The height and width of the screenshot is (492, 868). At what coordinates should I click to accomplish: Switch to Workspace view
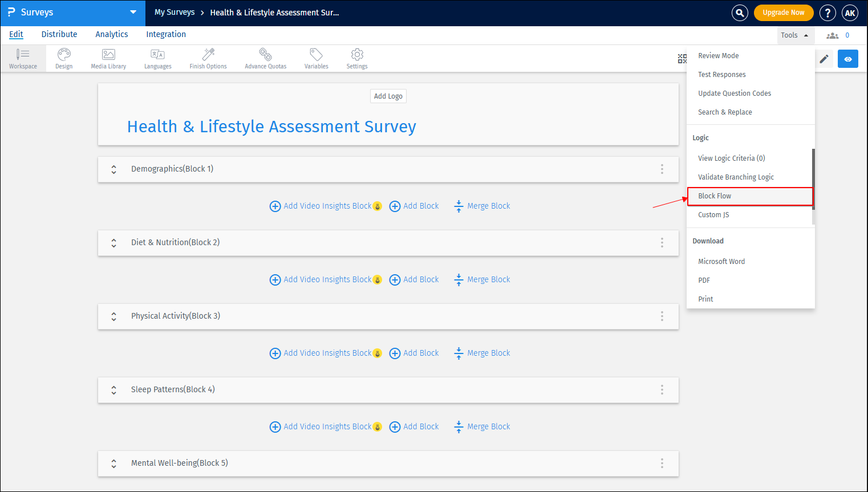point(23,58)
